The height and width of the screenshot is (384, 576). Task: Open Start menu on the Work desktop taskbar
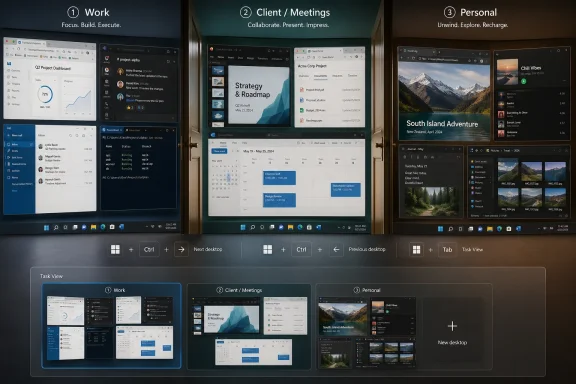pyautogui.click(x=47, y=228)
